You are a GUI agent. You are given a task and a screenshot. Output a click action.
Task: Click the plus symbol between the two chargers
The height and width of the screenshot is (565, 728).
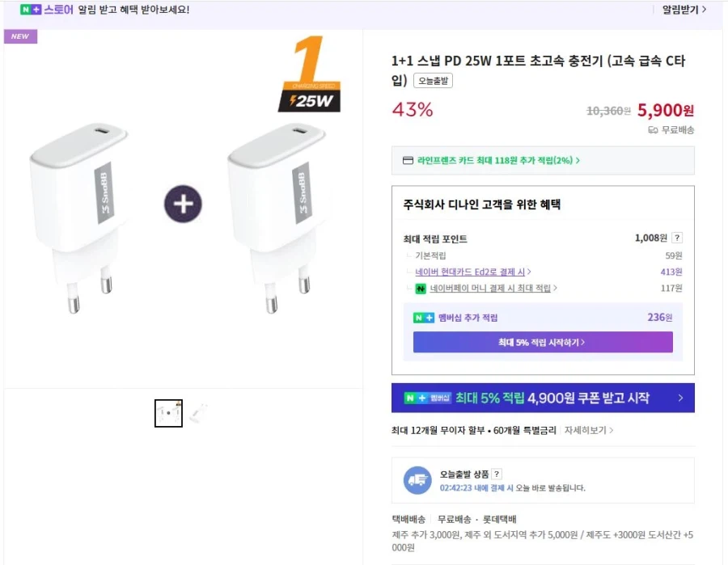pyautogui.click(x=181, y=204)
